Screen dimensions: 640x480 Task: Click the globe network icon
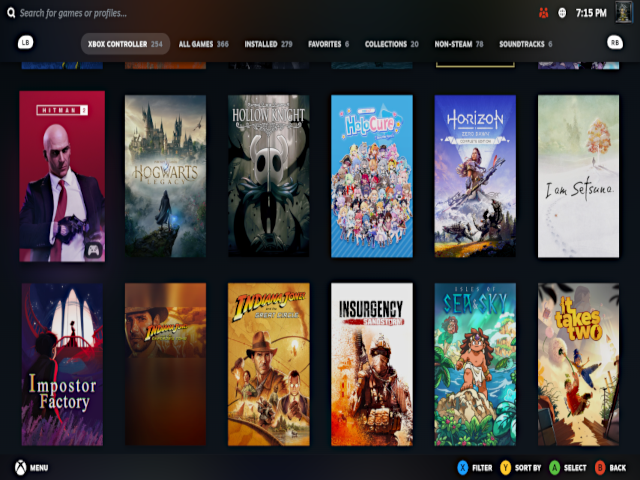[562, 13]
